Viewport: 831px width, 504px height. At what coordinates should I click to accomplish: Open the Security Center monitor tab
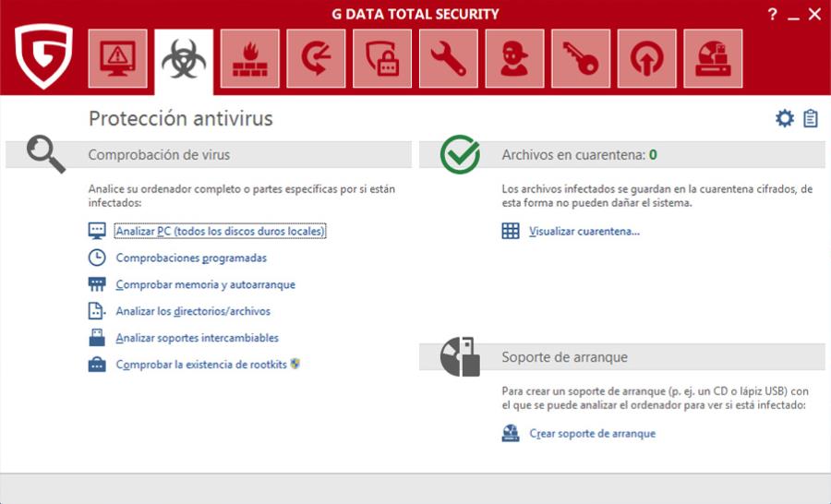(x=117, y=58)
